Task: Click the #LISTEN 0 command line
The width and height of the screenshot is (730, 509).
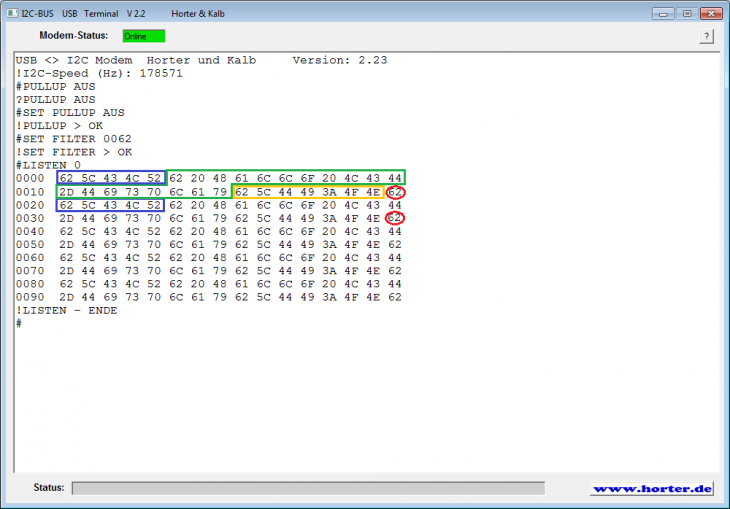Action: click(48, 165)
